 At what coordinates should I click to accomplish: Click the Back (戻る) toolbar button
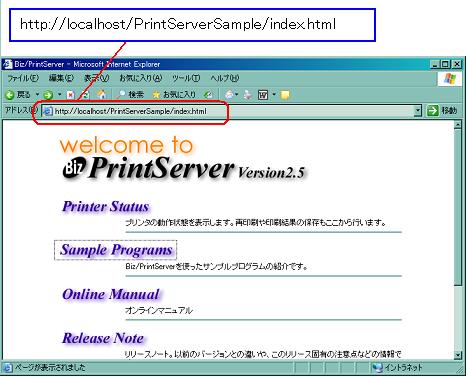[x=19, y=95]
